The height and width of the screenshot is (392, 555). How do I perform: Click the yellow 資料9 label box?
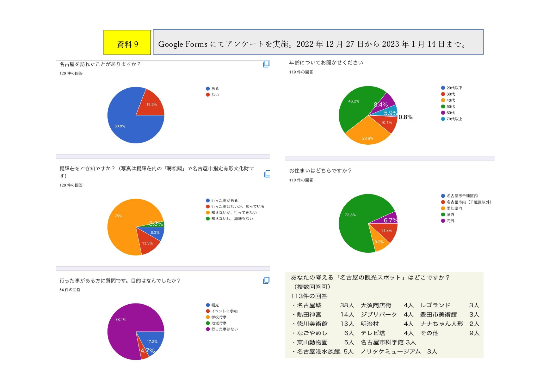pos(127,43)
